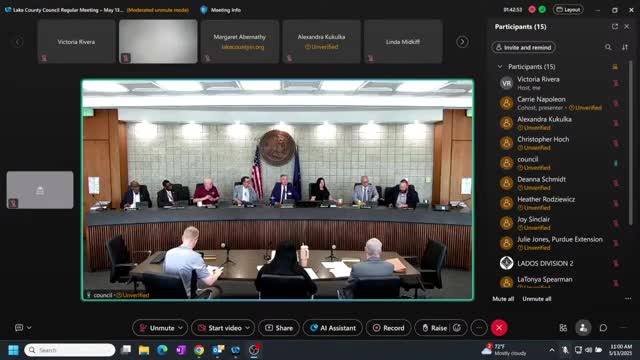Open panel options ellipsis at bottom right
Screen dimensions: 640x360
[x=623, y=328]
